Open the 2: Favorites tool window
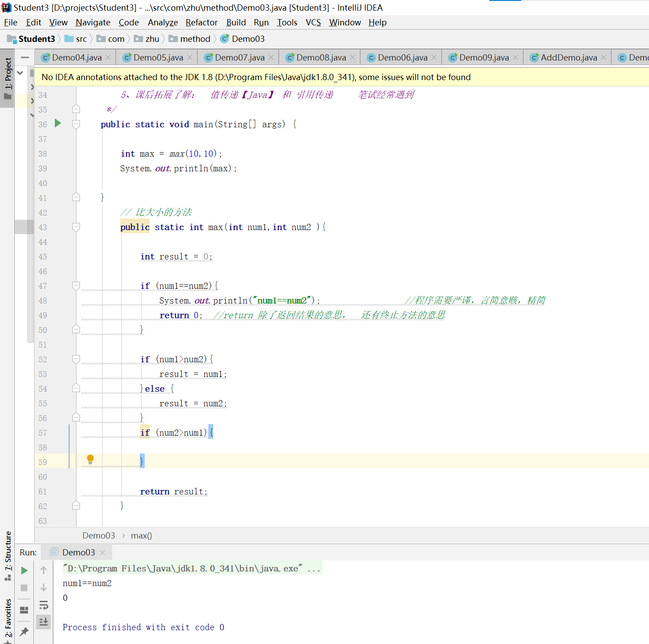Image resolution: width=649 pixels, height=644 pixels. click(8, 621)
